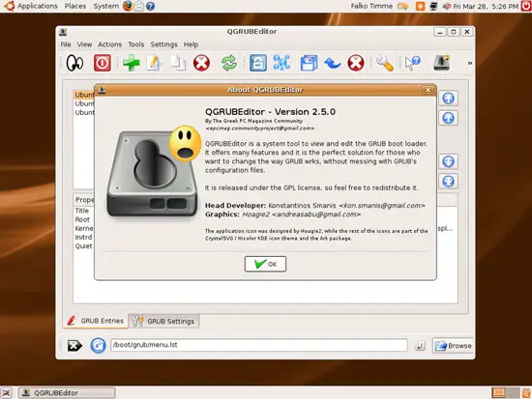Click the green refresh arrows icon
Screen dimensions: 532x399
(x=229, y=63)
